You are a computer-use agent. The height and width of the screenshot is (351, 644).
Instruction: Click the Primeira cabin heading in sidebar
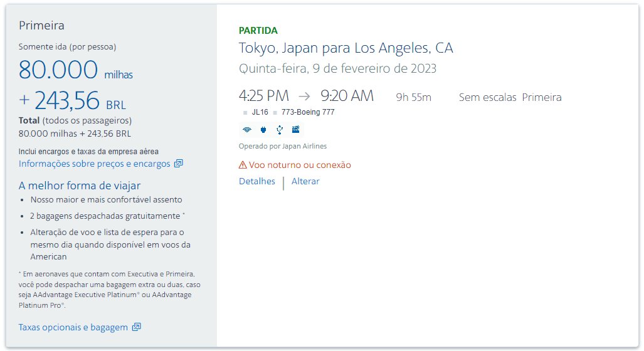41,26
